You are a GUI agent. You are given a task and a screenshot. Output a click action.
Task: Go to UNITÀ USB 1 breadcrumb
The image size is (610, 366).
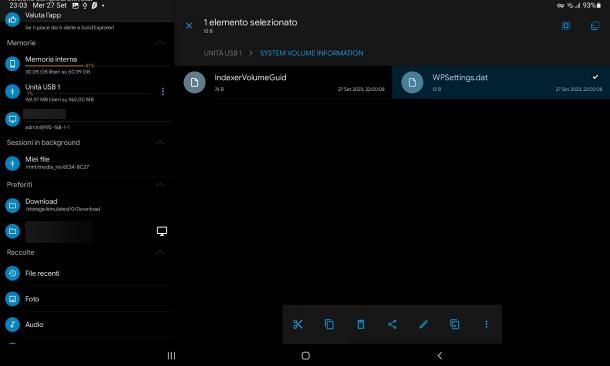click(223, 53)
